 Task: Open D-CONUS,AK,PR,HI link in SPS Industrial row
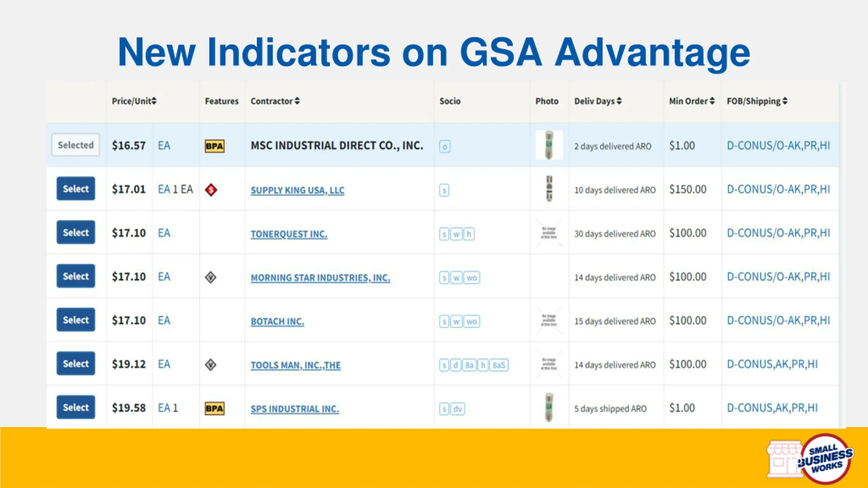click(772, 408)
